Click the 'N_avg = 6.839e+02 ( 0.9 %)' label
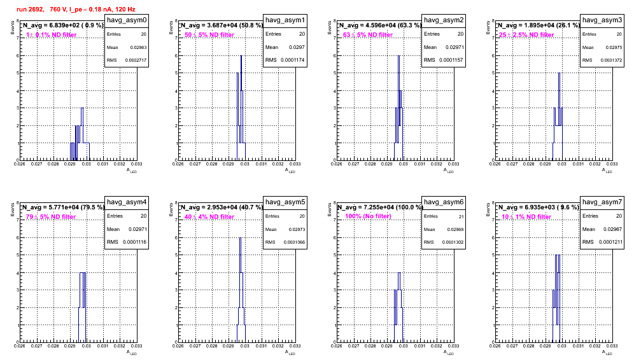 [x=64, y=25]
